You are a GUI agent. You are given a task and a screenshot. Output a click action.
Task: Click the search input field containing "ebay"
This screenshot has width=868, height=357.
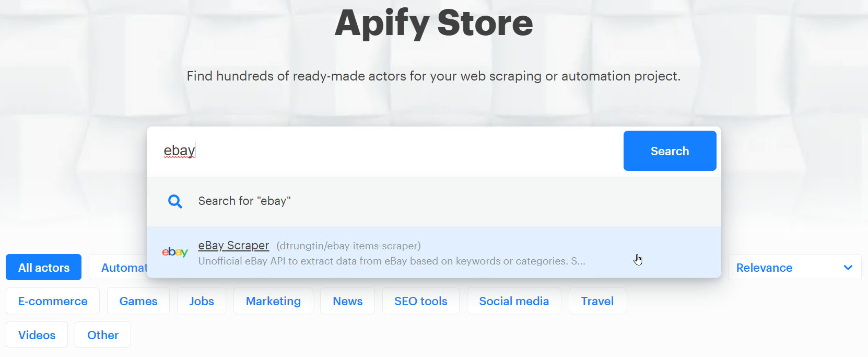(x=385, y=151)
